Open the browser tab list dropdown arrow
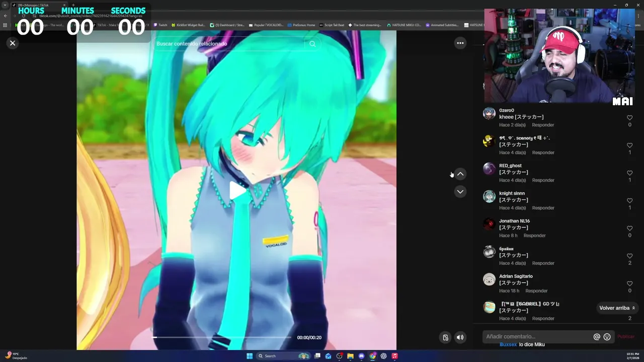 coord(5,5)
